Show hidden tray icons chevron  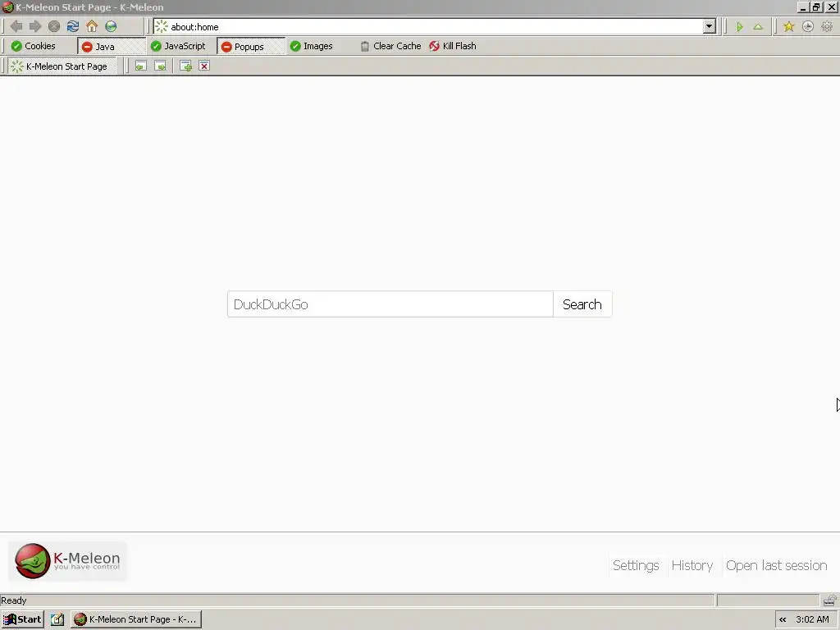pos(783,619)
